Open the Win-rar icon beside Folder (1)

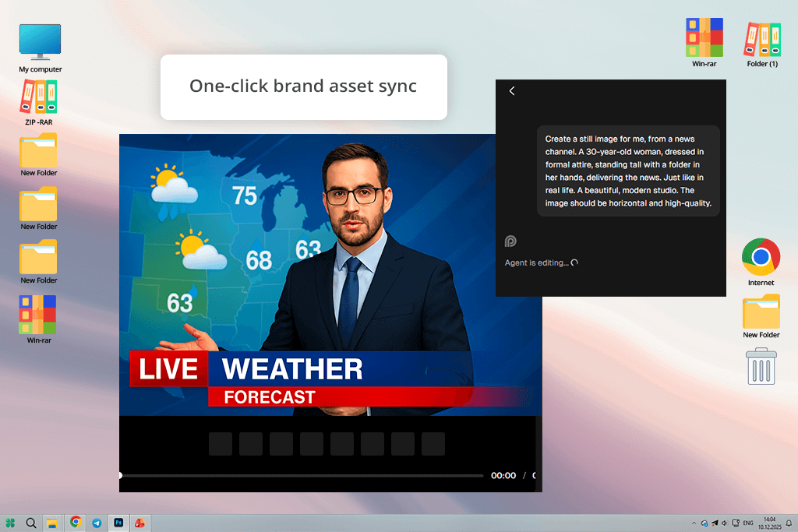(x=704, y=43)
